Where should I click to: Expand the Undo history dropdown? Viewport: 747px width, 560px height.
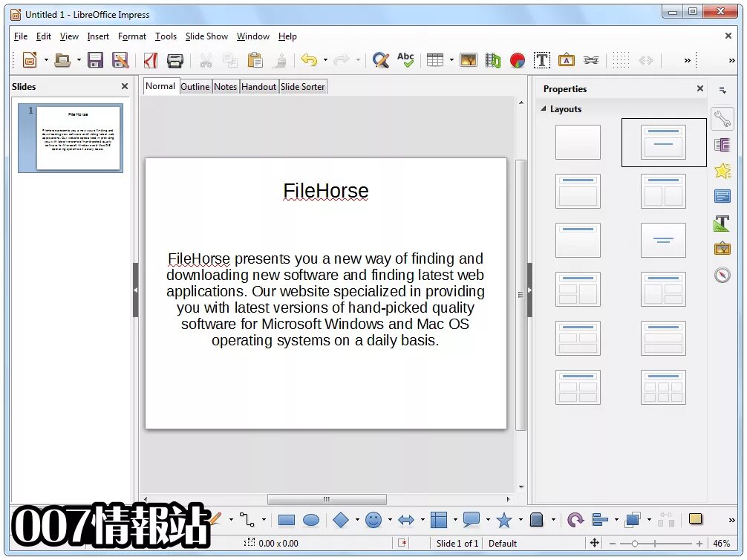point(325,60)
